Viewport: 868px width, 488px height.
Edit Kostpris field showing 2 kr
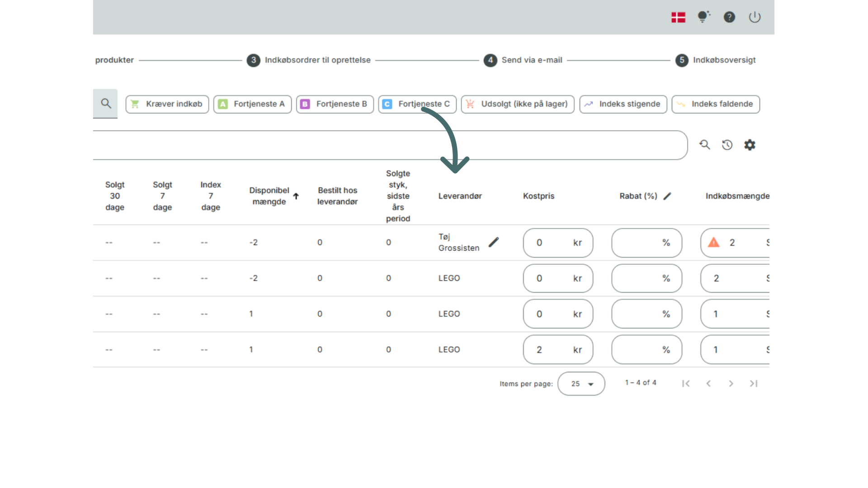(558, 350)
